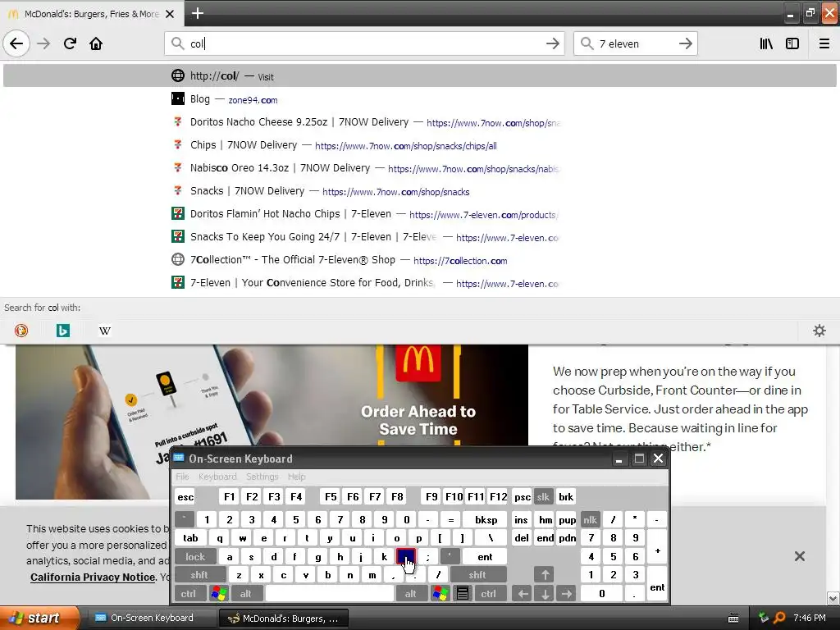Choose 'Snacks | 7NOW Delivery' suggestion

point(420,191)
